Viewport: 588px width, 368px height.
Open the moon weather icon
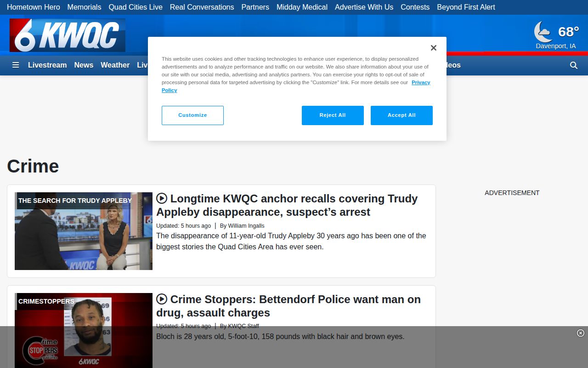click(543, 32)
